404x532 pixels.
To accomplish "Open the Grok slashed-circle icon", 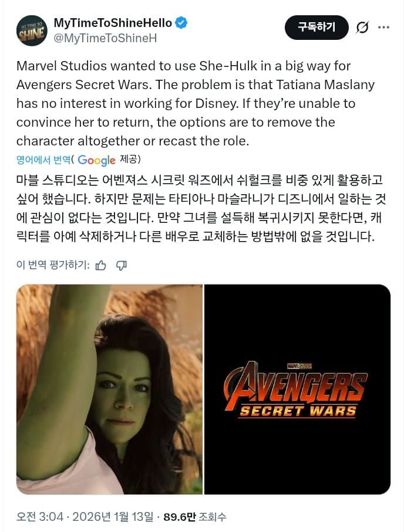I will click(362, 28).
